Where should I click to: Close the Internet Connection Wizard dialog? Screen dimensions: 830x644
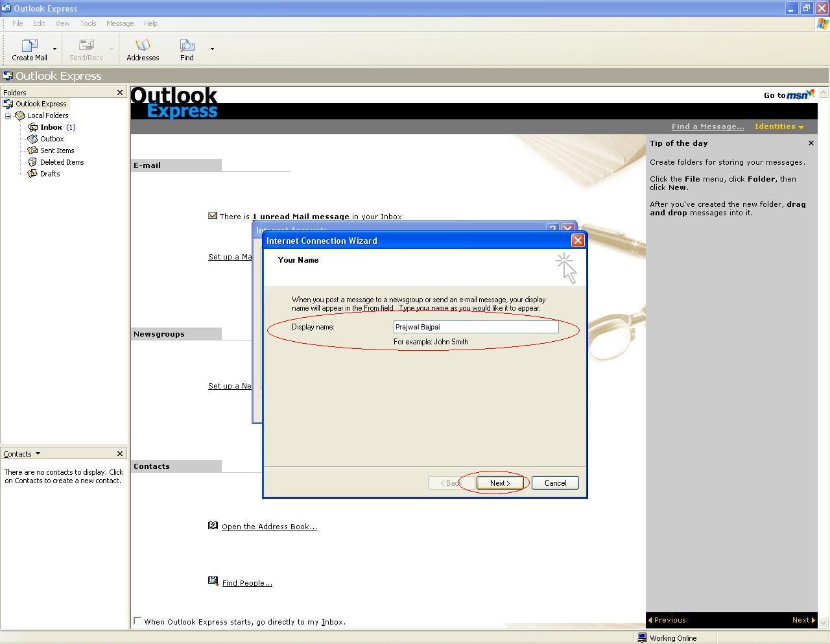pyautogui.click(x=578, y=241)
